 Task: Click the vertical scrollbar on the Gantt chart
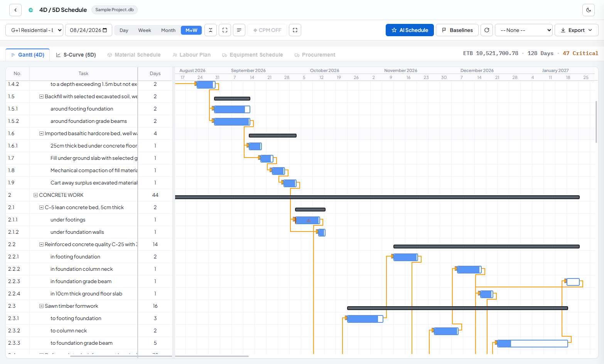point(596,122)
